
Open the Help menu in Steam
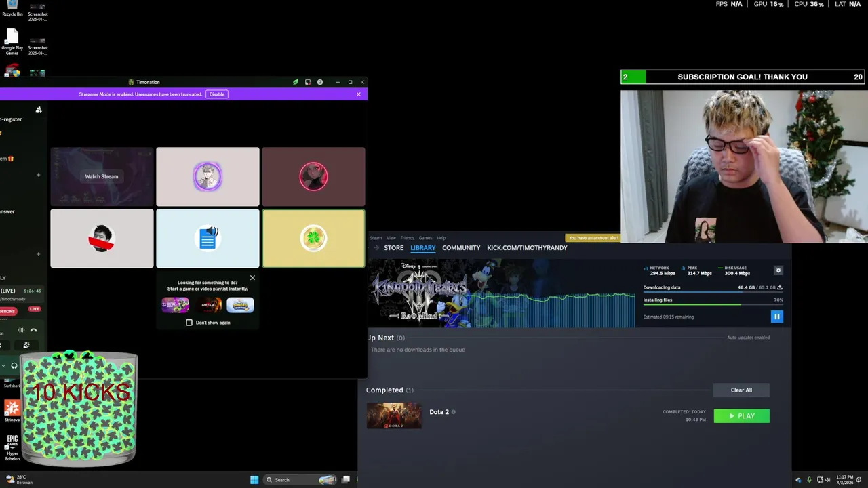[441, 238]
